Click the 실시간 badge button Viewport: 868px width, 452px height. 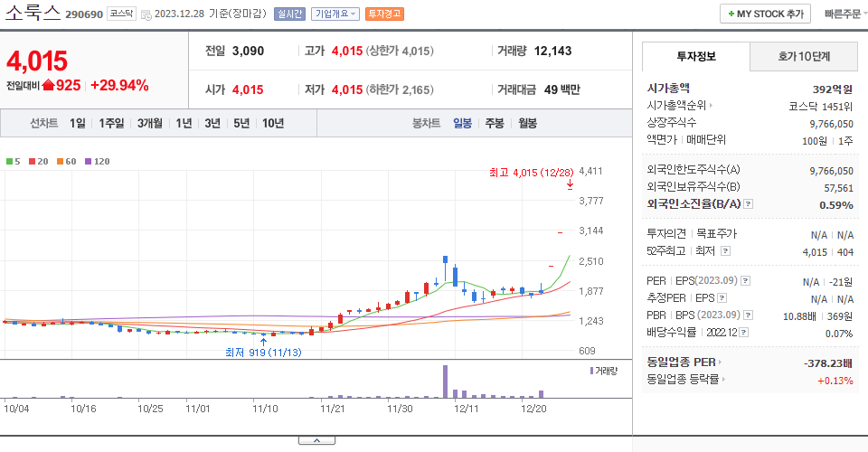coord(289,14)
